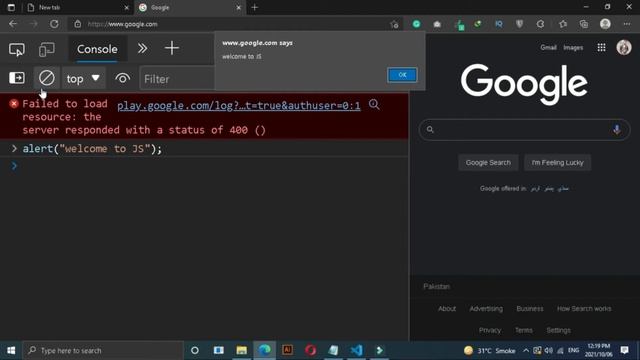Click the inspect element picker icon

[17, 49]
